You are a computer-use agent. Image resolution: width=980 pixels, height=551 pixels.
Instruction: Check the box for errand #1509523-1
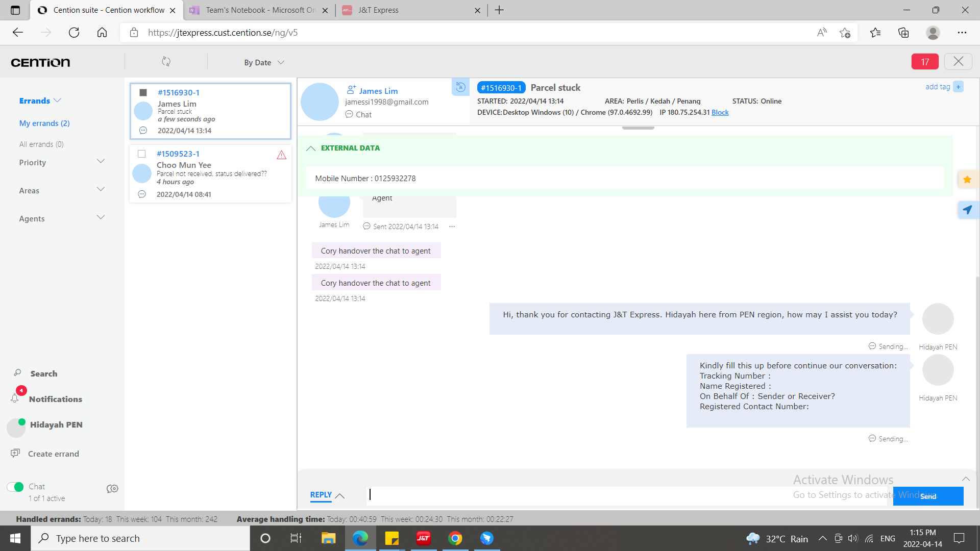tap(142, 154)
